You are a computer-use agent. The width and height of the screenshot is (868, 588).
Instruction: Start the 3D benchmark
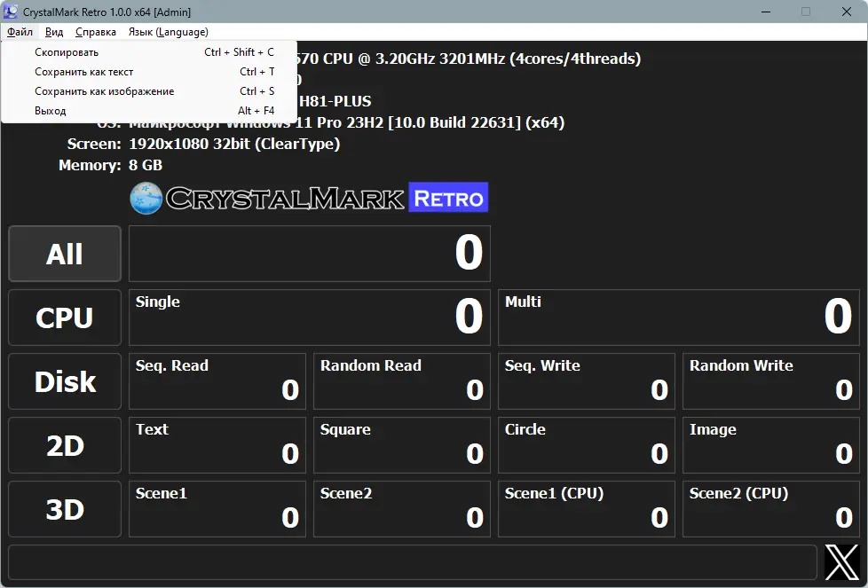click(x=65, y=509)
